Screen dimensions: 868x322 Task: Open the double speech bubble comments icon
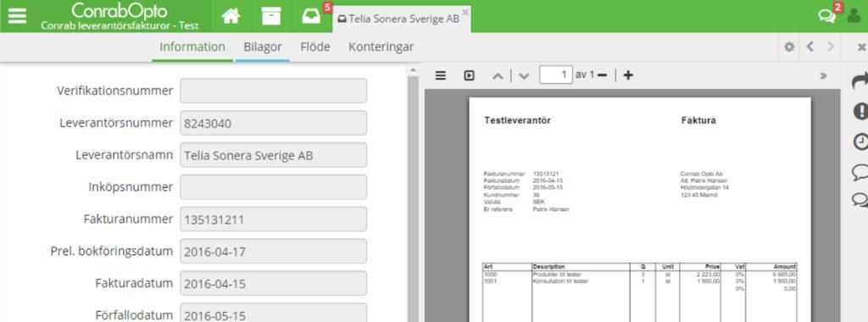860,199
